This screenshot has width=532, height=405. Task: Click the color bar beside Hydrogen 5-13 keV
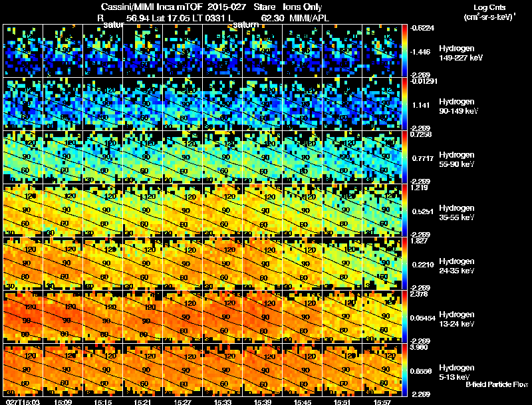pyautogui.click(x=404, y=370)
